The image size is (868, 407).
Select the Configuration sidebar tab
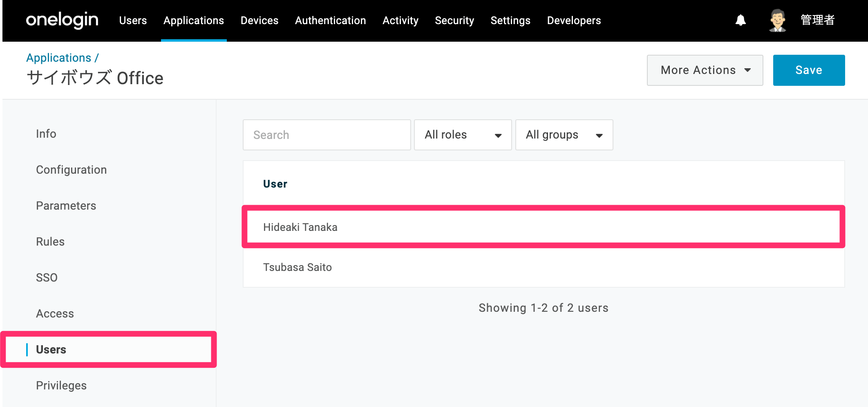[x=72, y=170]
